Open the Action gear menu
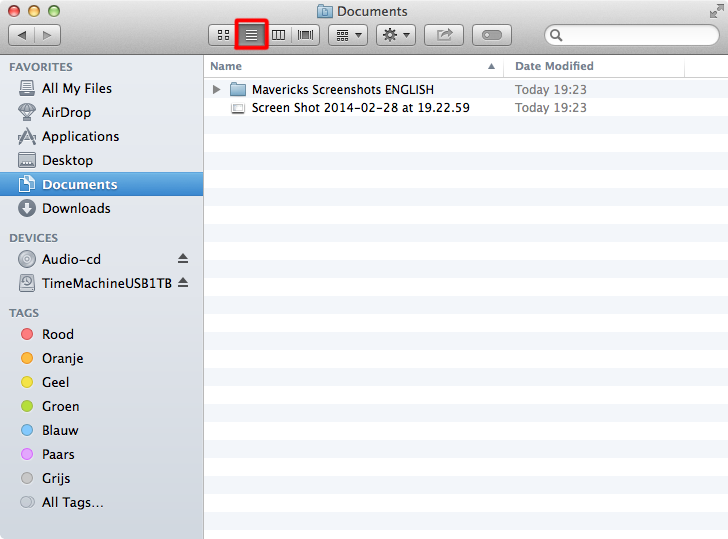Viewport: 728px width, 539px height. point(396,35)
